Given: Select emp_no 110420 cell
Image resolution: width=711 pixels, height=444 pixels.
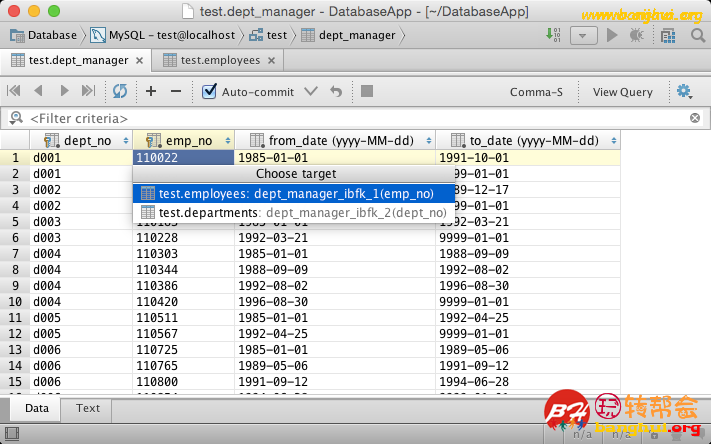Looking at the screenshot, I should (x=183, y=302).
